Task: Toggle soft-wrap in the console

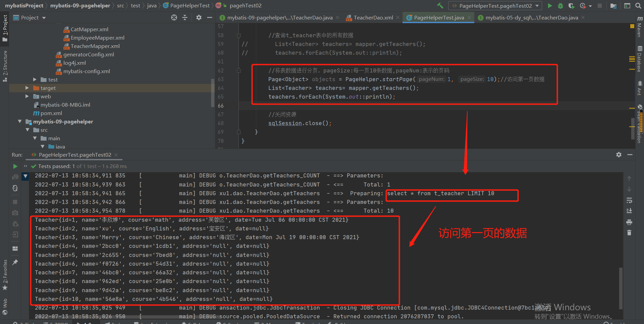Action: point(629,200)
